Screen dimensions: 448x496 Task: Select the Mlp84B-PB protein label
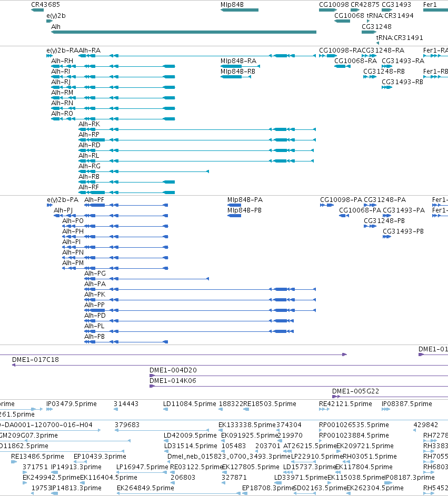pos(244,210)
